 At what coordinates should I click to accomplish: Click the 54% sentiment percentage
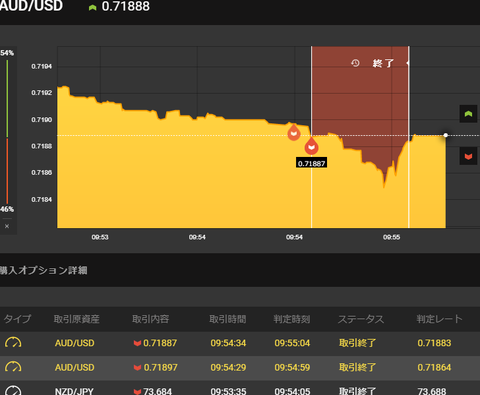point(7,53)
